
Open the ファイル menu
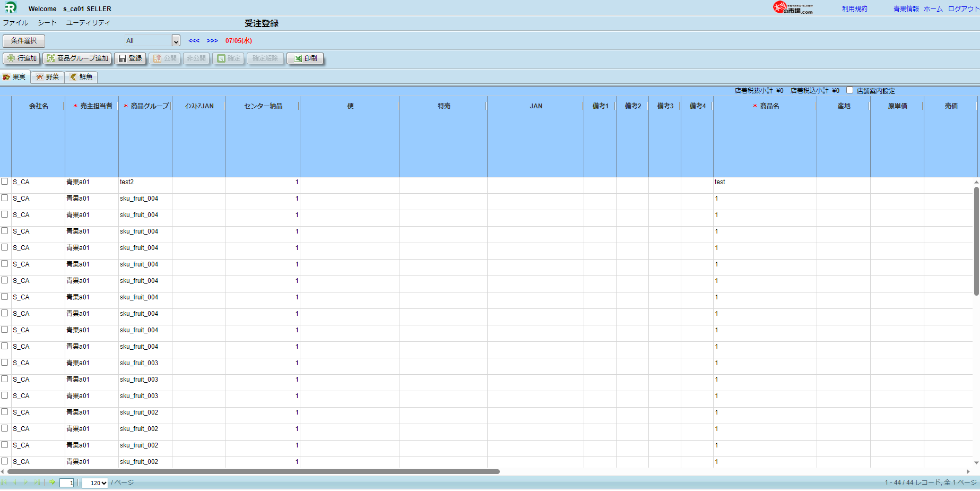[x=15, y=23]
